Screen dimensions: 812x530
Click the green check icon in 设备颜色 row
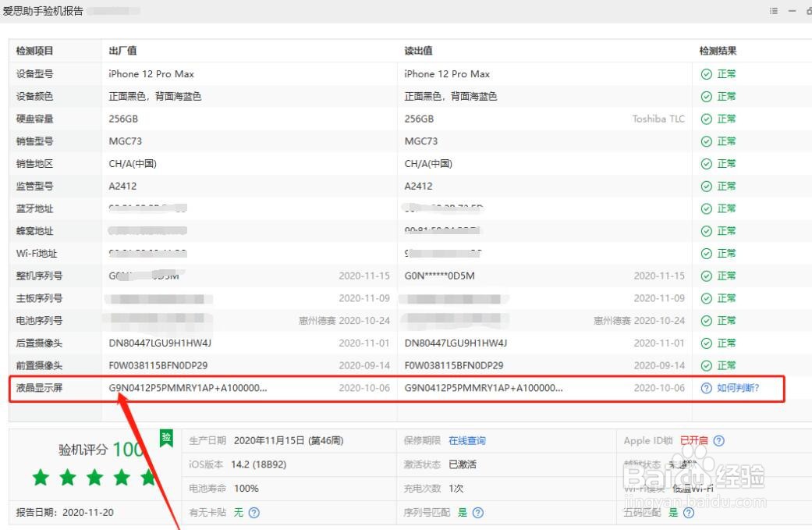[x=707, y=96]
